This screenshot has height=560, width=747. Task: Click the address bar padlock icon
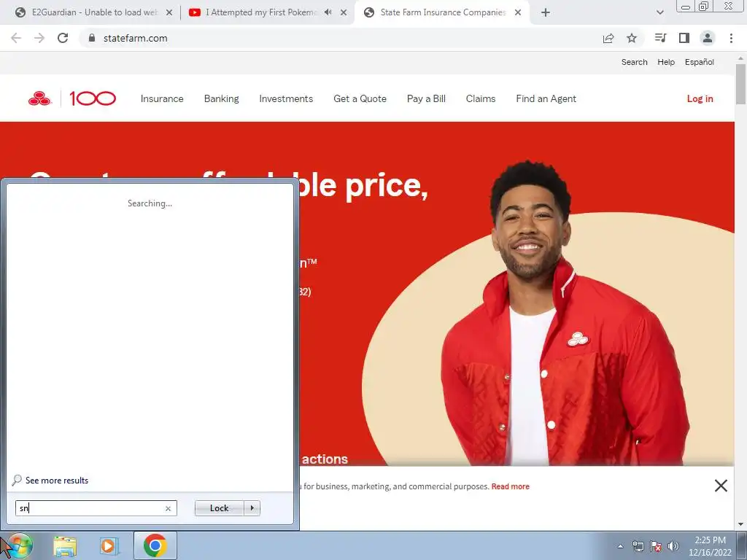(92, 38)
